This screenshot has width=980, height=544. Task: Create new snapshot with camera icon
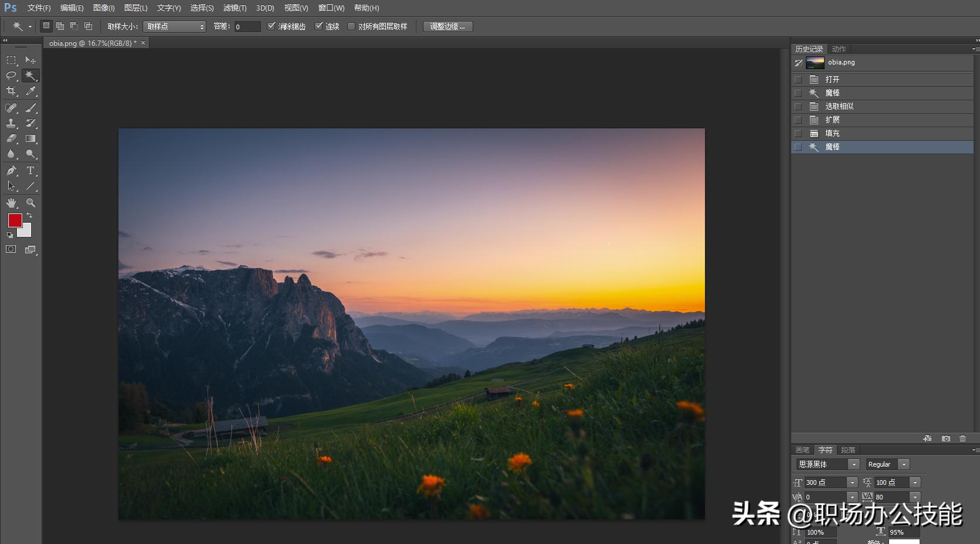click(x=945, y=438)
